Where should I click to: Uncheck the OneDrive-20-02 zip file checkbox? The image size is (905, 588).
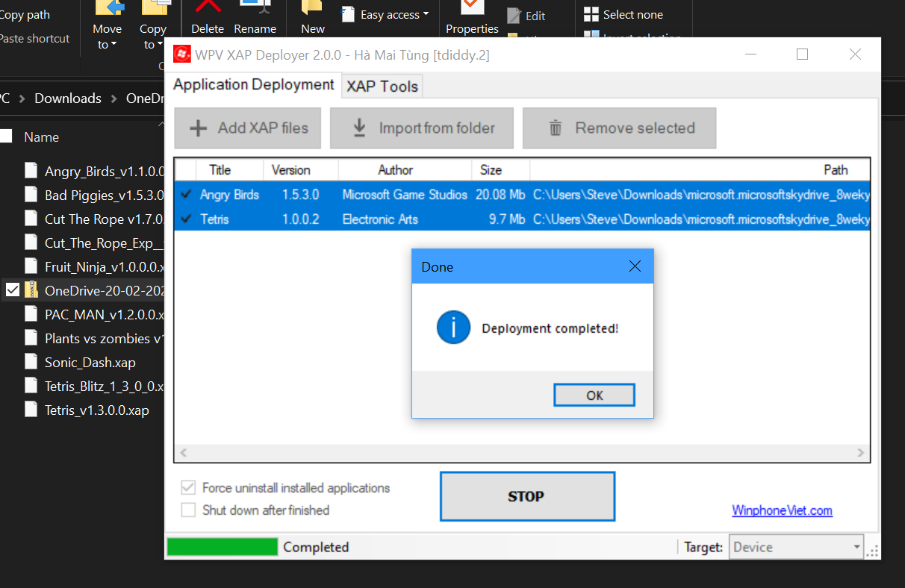click(12, 290)
